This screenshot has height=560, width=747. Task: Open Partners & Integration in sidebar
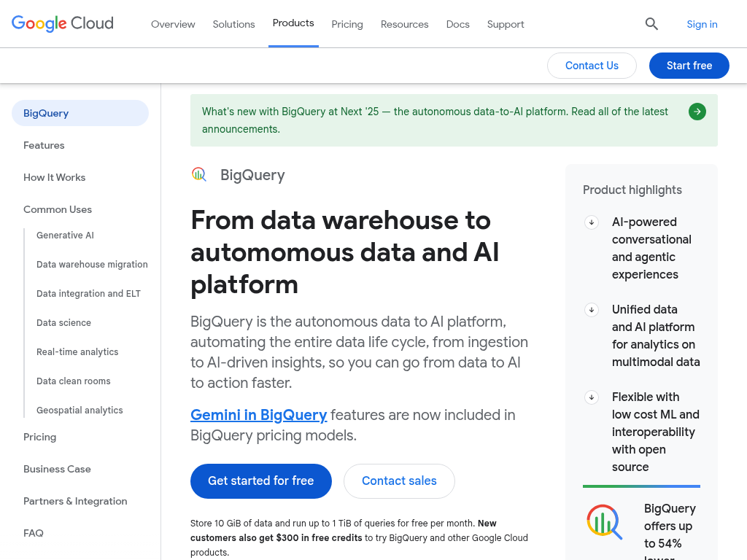click(75, 501)
